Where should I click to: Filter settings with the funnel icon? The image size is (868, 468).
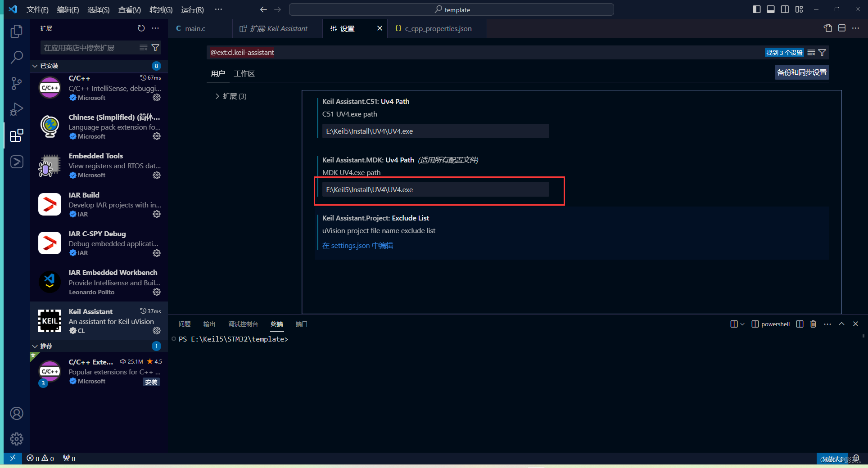822,53
